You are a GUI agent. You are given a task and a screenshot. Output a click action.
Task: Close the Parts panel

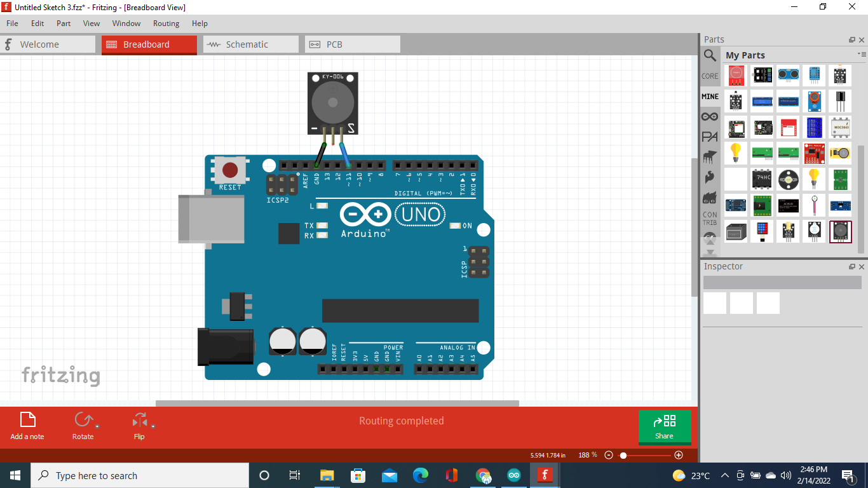click(862, 39)
